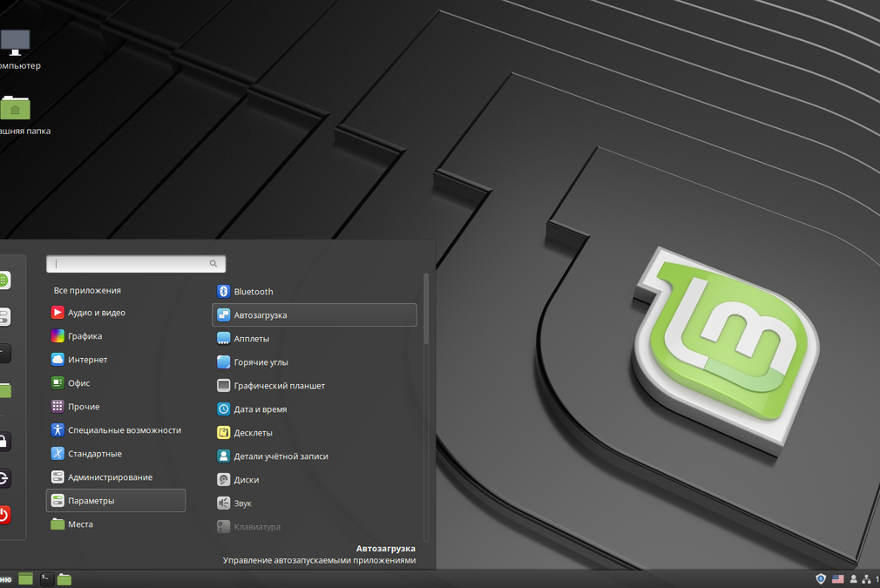Select the Стандартные category
The height and width of the screenshot is (588, 880).
[x=116, y=454]
